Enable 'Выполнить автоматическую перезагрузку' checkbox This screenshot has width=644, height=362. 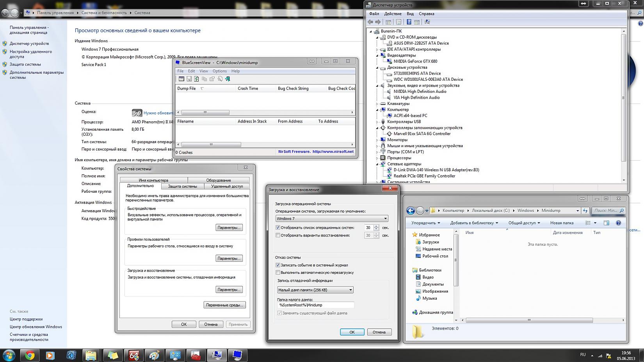(x=278, y=272)
